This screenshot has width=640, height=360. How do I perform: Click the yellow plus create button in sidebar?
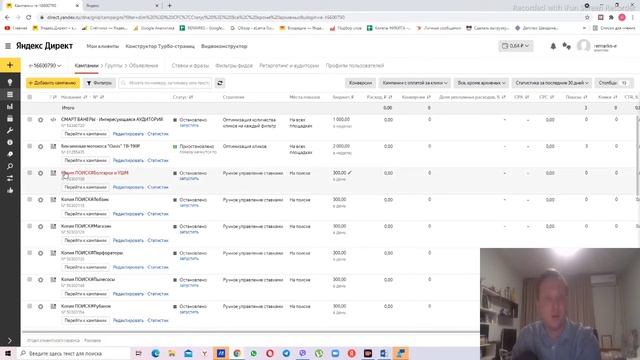click(10, 65)
